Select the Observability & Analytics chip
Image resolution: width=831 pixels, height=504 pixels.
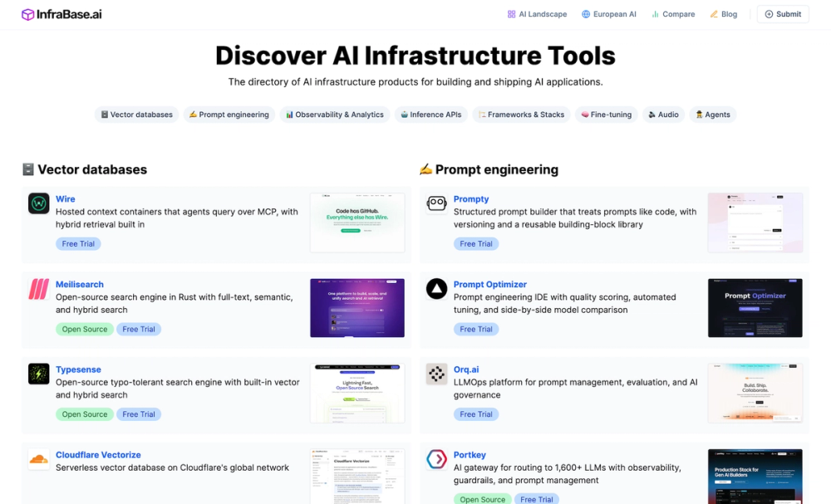click(x=334, y=115)
